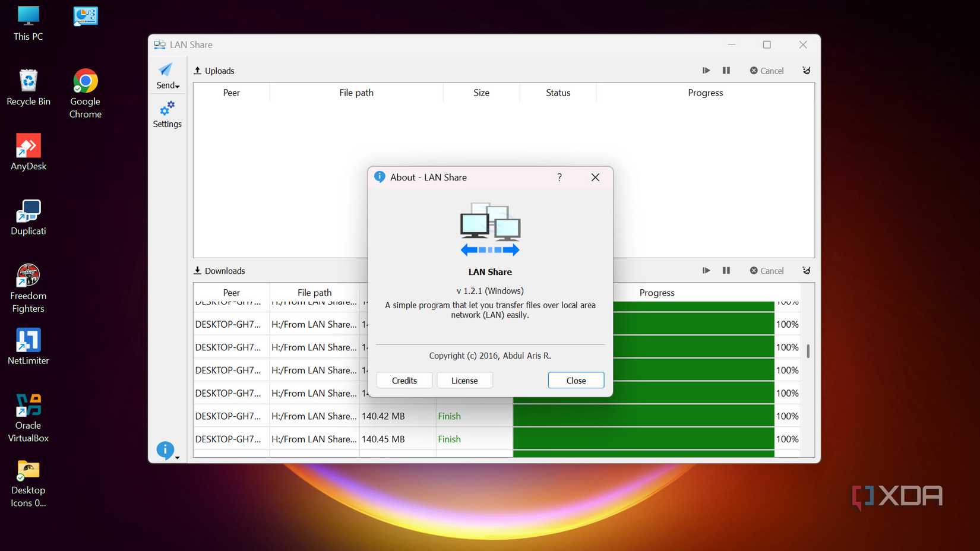980x551 pixels.
Task: Clear completed downloads with broom icon
Action: pos(806,271)
